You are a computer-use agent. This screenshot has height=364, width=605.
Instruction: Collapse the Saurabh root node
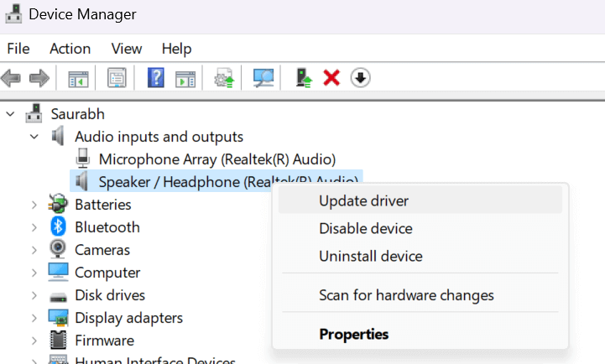point(10,114)
